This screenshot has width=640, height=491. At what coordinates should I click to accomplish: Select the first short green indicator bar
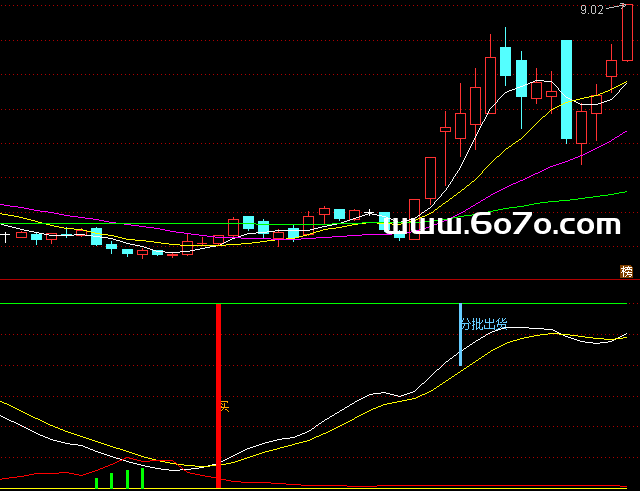96,483
